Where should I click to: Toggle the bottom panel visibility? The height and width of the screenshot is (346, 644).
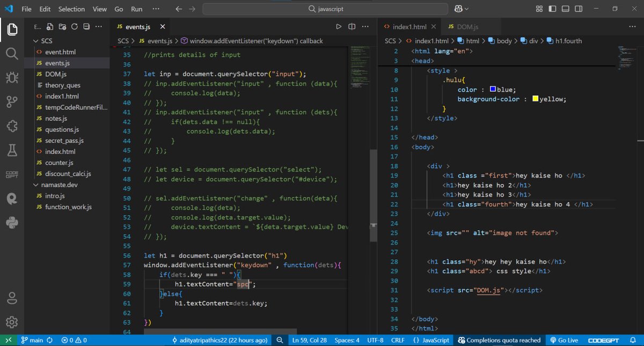click(x=566, y=9)
